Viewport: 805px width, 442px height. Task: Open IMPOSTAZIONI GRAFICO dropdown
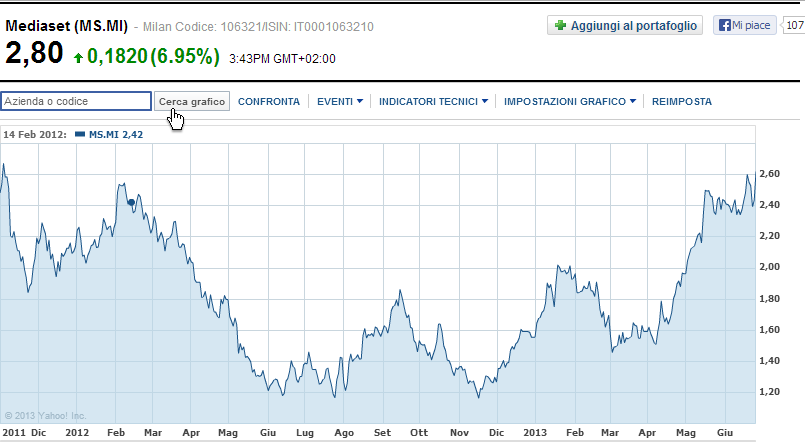[x=570, y=101]
